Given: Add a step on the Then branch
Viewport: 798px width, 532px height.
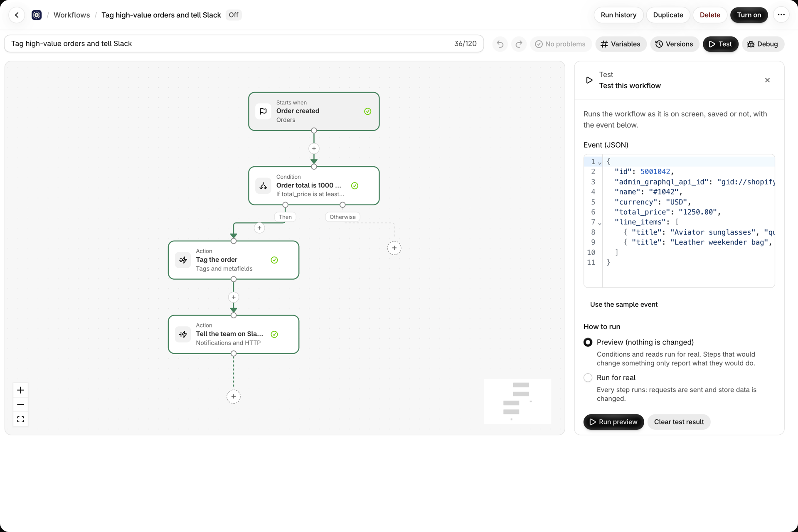Looking at the screenshot, I should [259, 228].
